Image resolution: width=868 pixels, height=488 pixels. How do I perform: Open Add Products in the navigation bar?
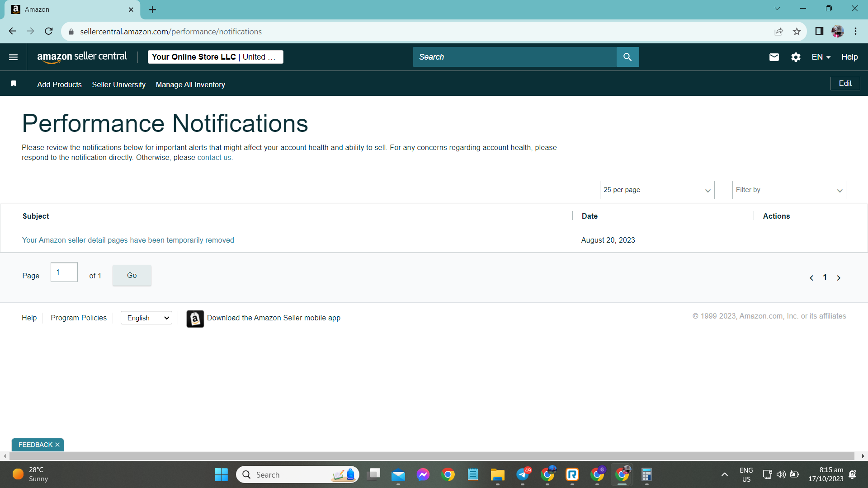[59, 84]
